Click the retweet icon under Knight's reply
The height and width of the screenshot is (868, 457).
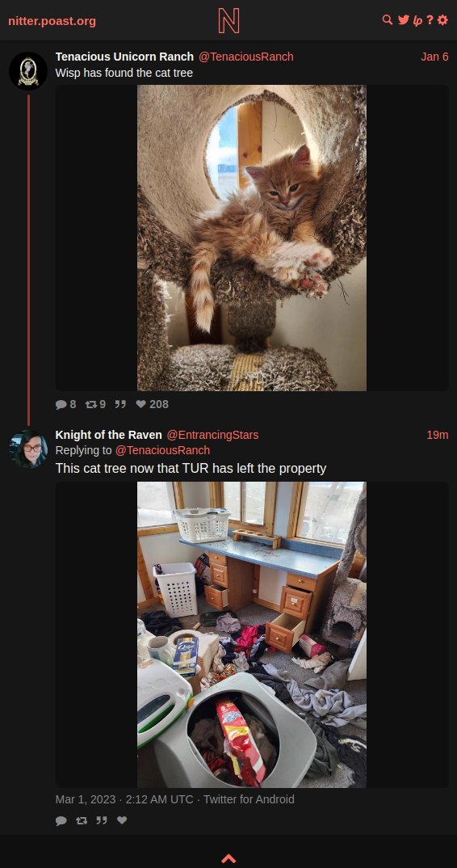(82, 820)
